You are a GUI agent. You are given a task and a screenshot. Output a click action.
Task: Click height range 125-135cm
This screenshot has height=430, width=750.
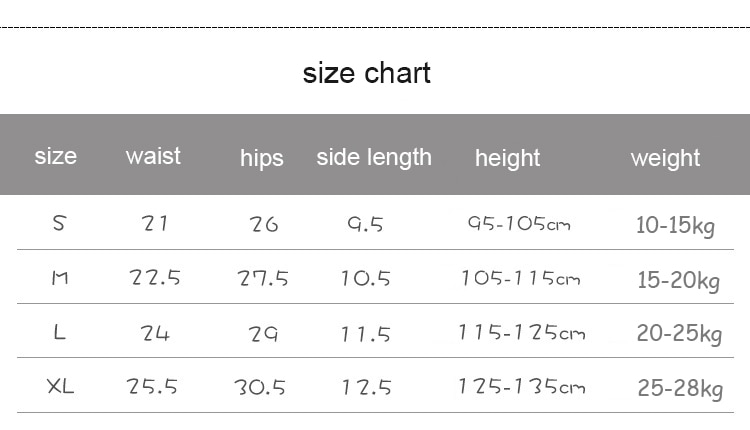pos(522,386)
